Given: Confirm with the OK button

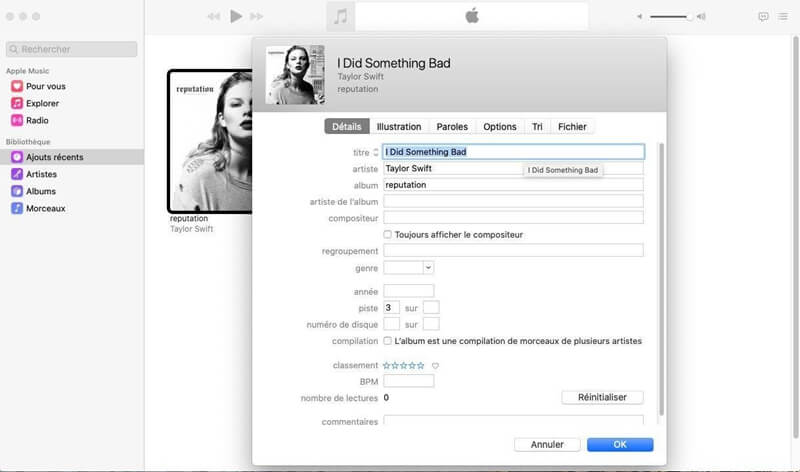Looking at the screenshot, I should click(620, 444).
